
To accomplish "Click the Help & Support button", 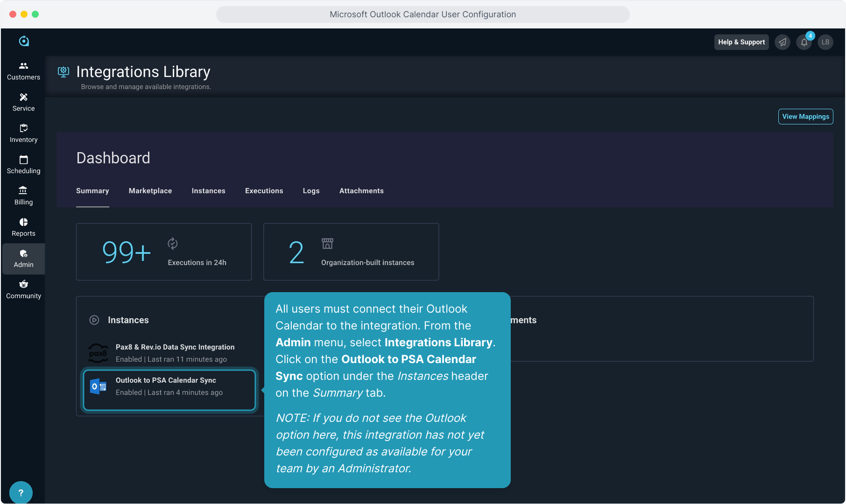I will (741, 42).
